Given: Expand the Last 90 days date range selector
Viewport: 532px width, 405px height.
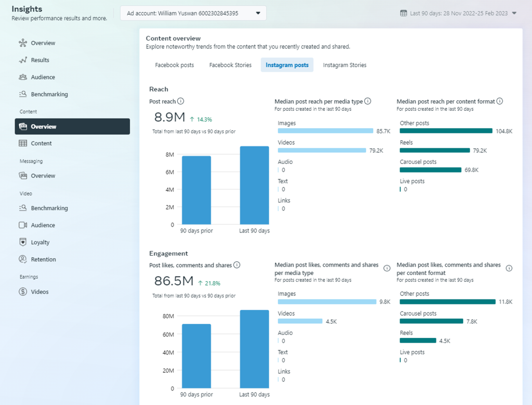Looking at the screenshot, I should pos(514,14).
